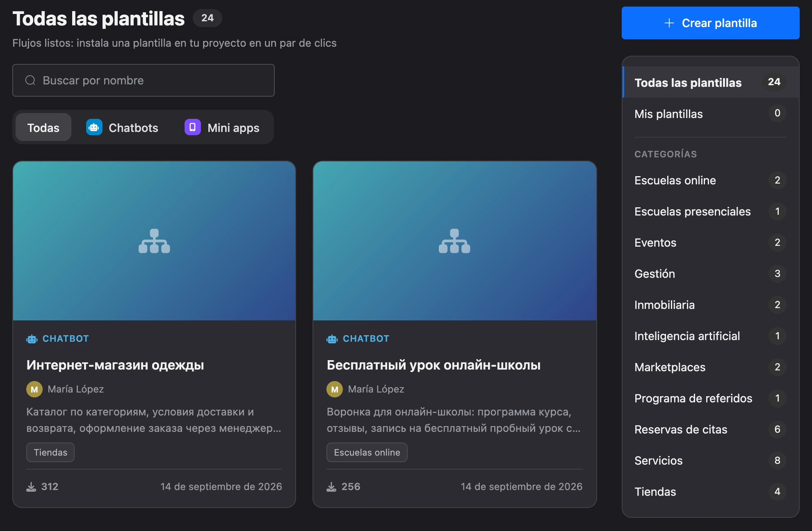Viewport: 812px width, 531px height.
Task: Click the date on the online school card
Action: pyautogui.click(x=521, y=487)
